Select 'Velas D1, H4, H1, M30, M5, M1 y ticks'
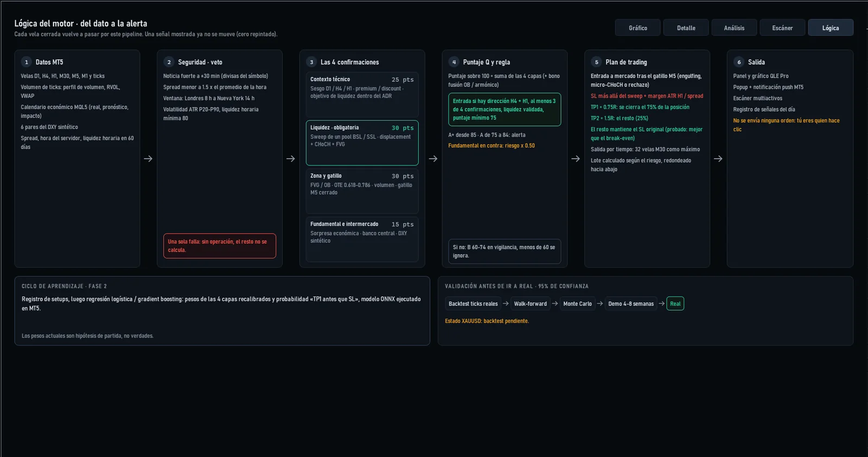The height and width of the screenshot is (457, 868). [63, 76]
